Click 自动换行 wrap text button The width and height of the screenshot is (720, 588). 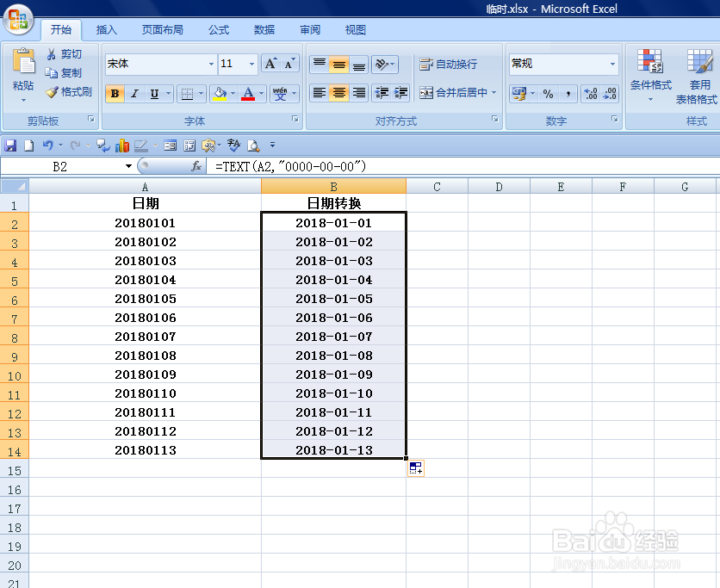point(448,64)
